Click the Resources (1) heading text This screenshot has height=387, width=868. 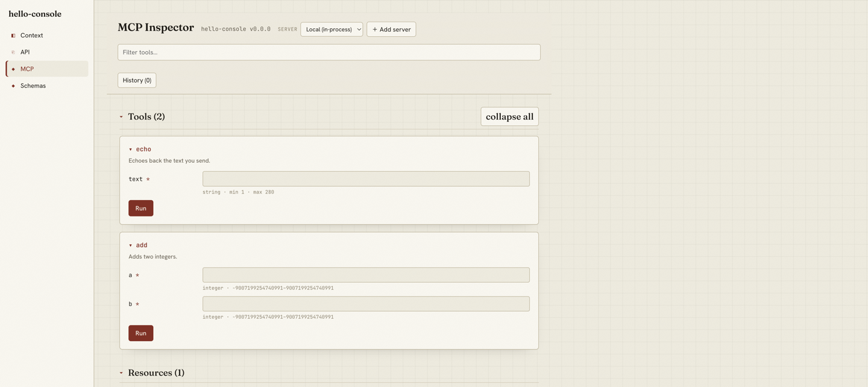[156, 373]
